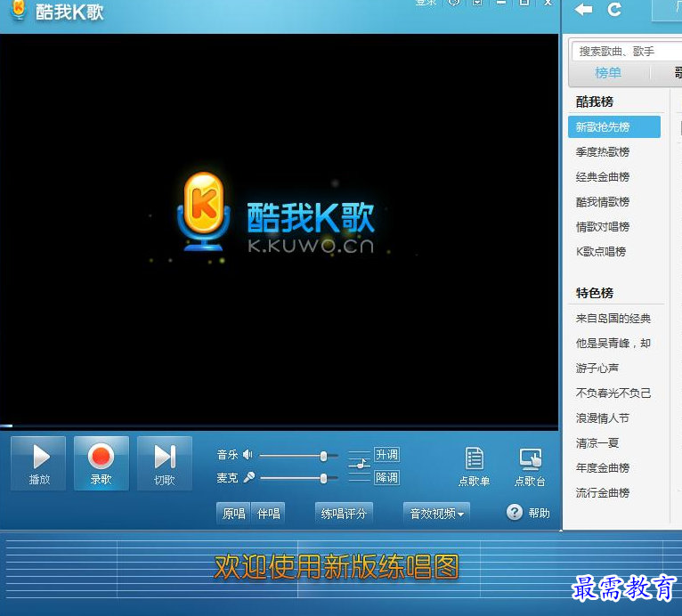Open 练唱评分 practice scoring

coord(344,514)
